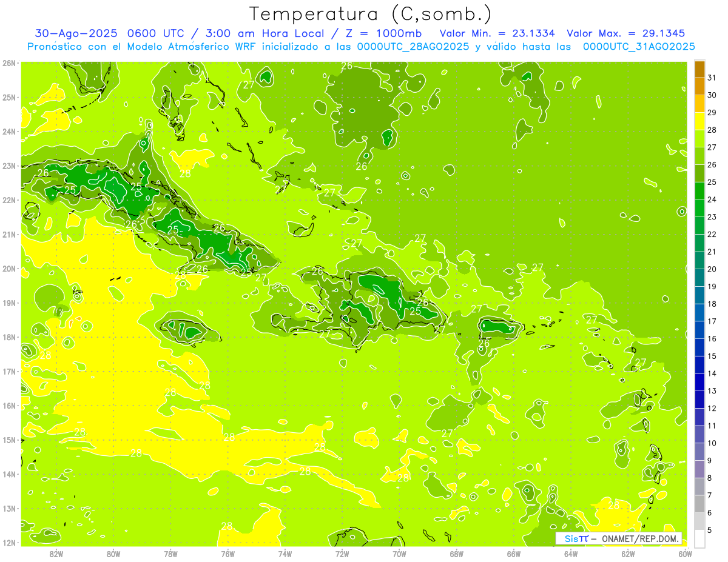Click the '82W' longitude axis label
The height and width of the screenshot is (562, 728).
click(56, 554)
